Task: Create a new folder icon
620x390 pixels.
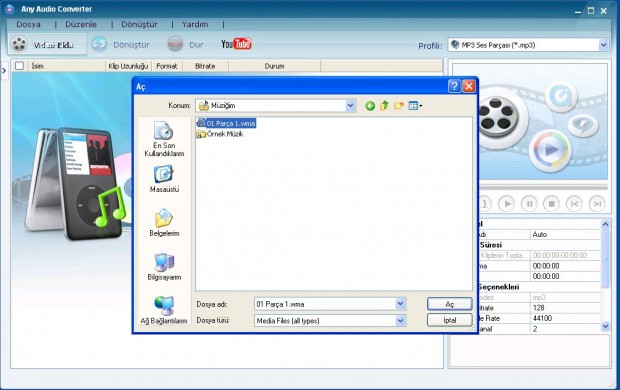Action: tap(399, 106)
